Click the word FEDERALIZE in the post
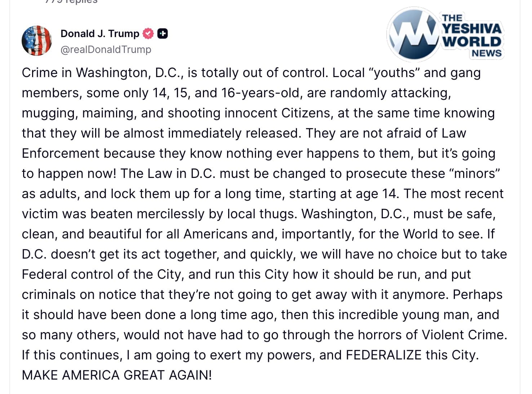Screen dimensions: 532x394 point(384,355)
